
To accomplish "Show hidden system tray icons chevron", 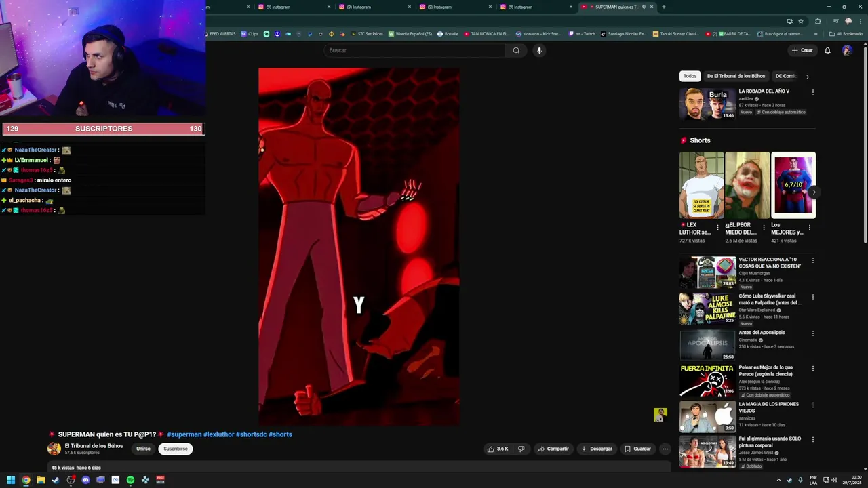I will tap(778, 480).
